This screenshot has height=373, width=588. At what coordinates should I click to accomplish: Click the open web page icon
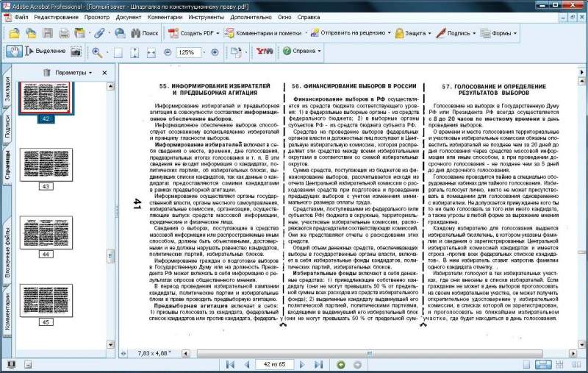(31, 33)
